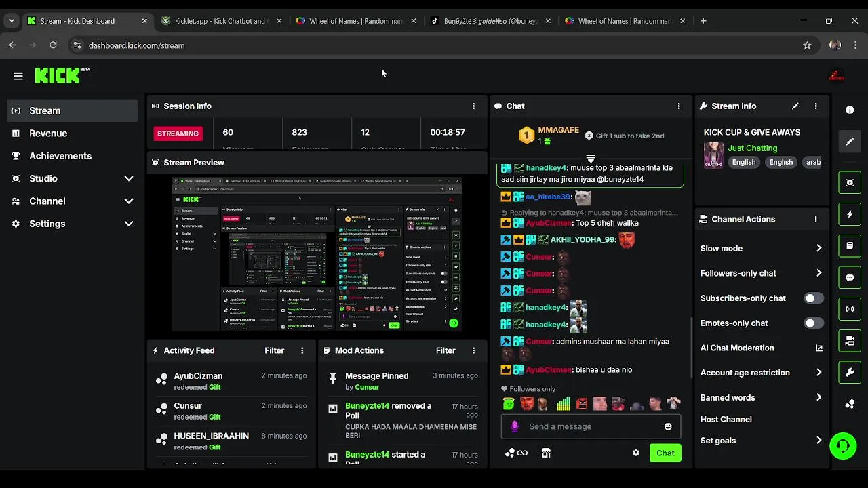Open AI Chat Moderation external link

coord(819,348)
